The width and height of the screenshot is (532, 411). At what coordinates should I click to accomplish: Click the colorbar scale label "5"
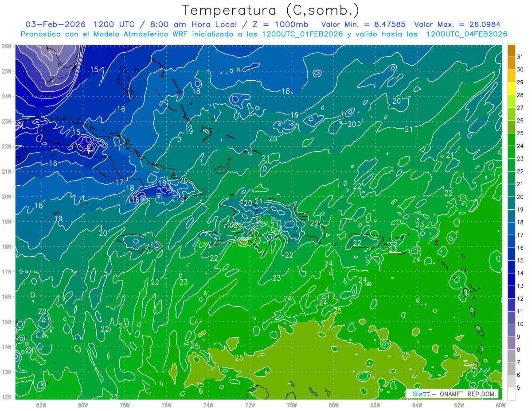point(519,388)
